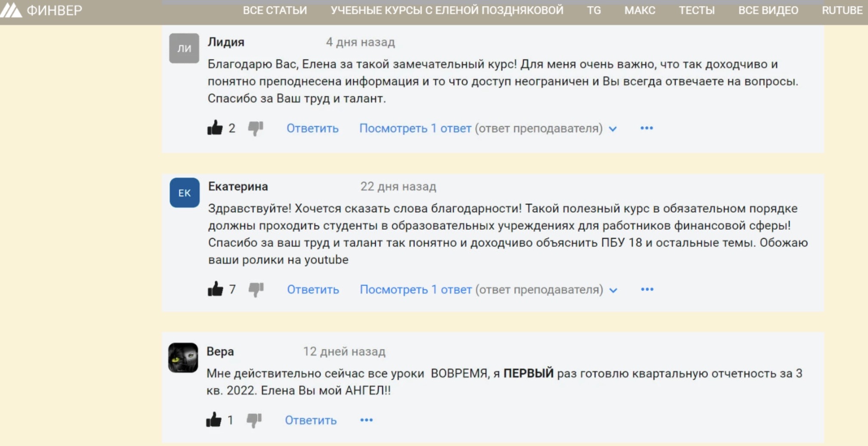Reply to Екатерина's comment via Ответить
Screen dimensions: 868x446
313,289
